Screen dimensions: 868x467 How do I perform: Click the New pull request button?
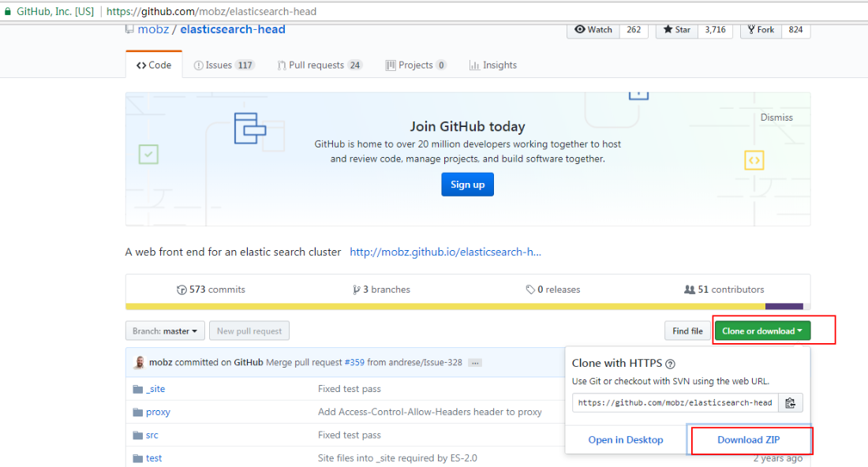tap(249, 331)
